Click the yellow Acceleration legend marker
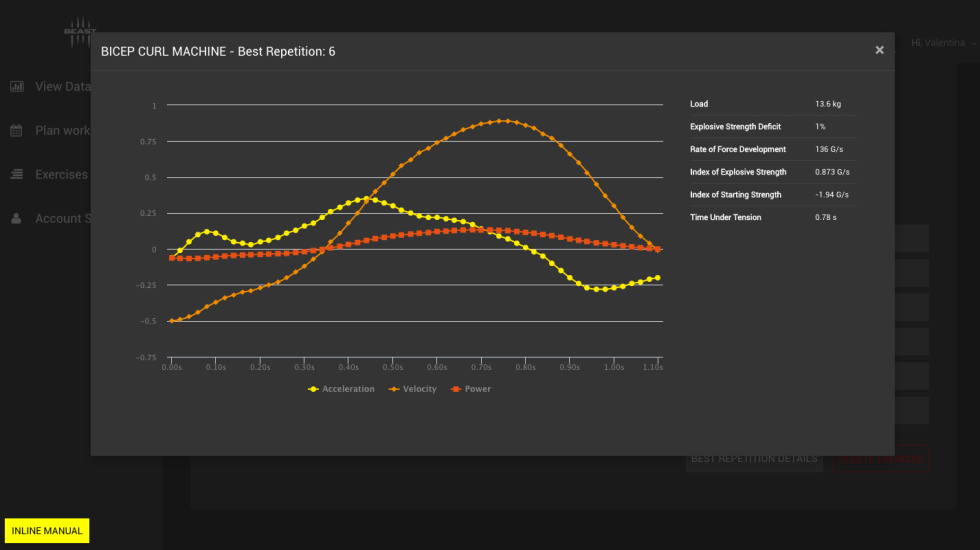This screenshot has height=550, width=980. pyautogui.click(x=313, y=389)
